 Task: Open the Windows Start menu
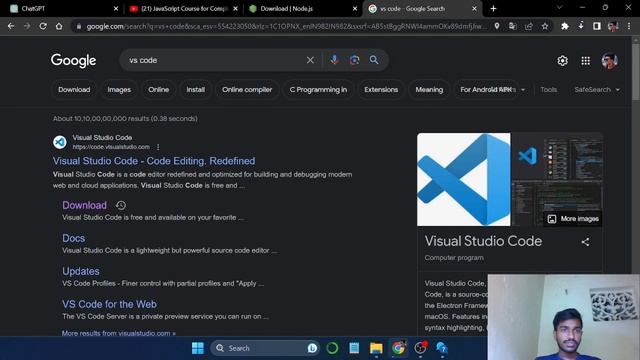click(198, 348)
